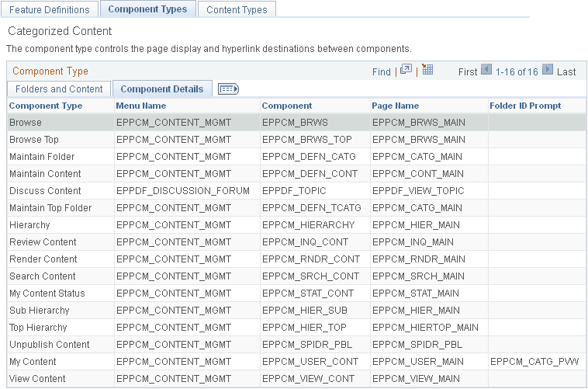Select the EPPCM_USER_MAIN page name cell

429,362
